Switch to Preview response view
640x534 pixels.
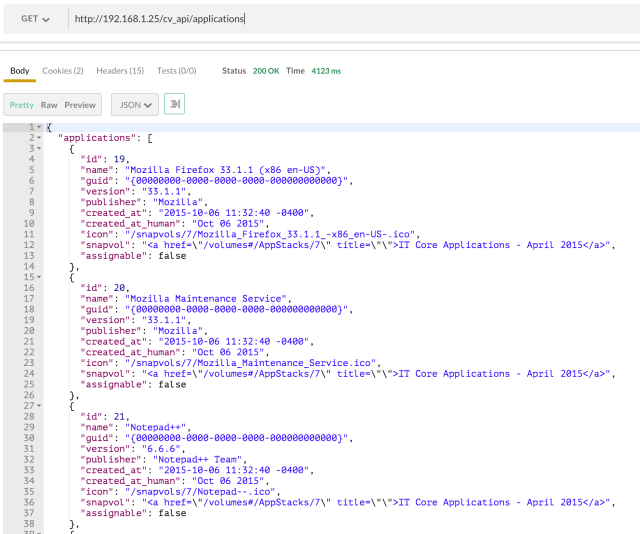click(80, 104)
